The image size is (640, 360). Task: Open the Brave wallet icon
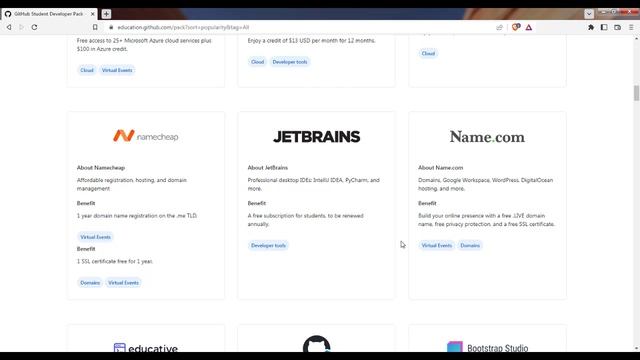point(618,27)
